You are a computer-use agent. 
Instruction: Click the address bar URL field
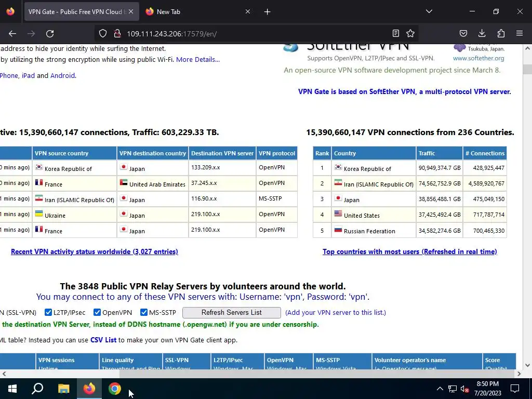[x=257, y=34]
